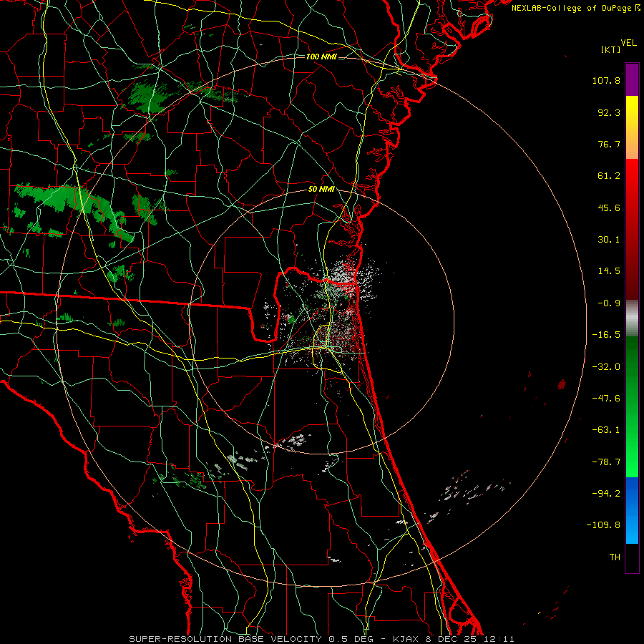Click the 107.8 legend value
644x644 pixels.
[x=606, y=80]
